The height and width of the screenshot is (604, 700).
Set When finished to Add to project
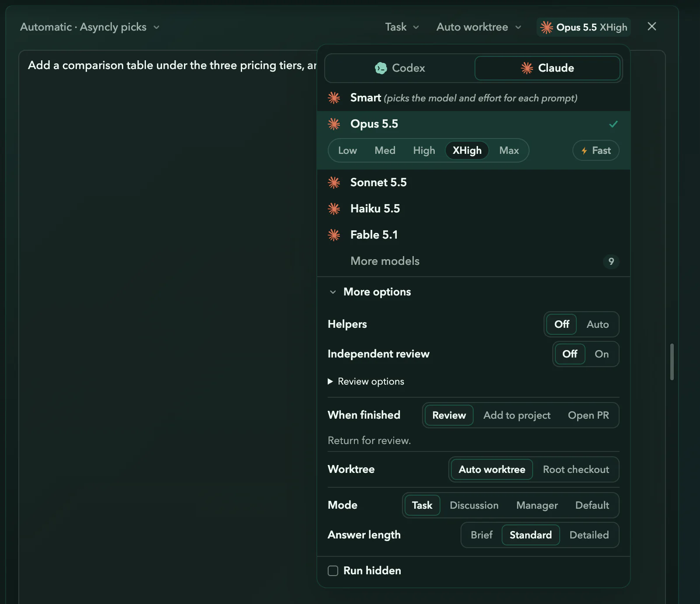tap(516, 415)
